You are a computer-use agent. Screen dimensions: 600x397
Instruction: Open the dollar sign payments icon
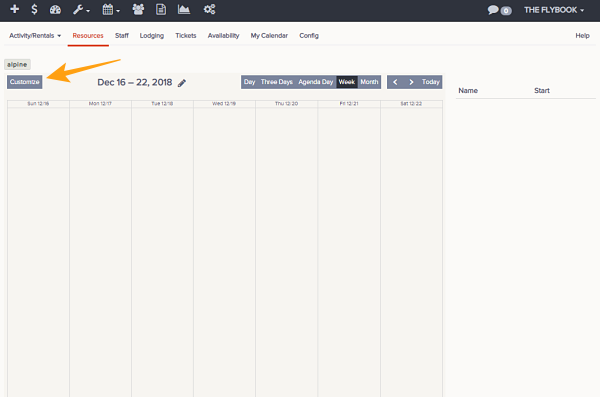(x=34, y=9)
